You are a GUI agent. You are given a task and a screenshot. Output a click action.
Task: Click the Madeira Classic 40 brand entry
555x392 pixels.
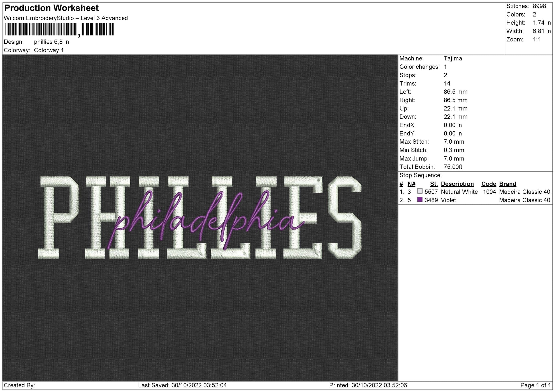pos(526,192)
